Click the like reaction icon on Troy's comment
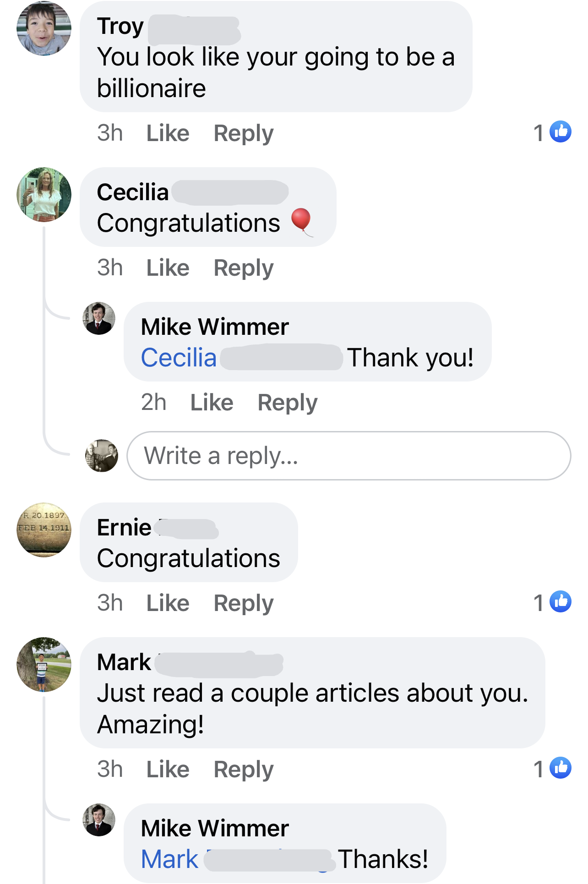588x884 pixels. tap(561, 132)
